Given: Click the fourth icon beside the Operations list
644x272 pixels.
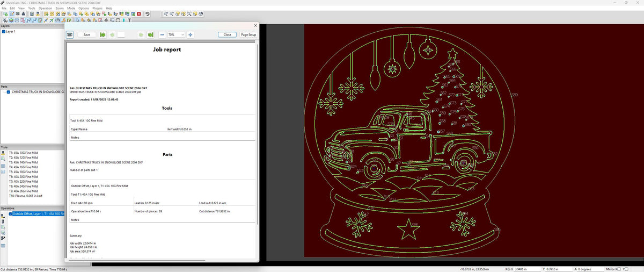Looking at the screenshot, I should [3, 232].
